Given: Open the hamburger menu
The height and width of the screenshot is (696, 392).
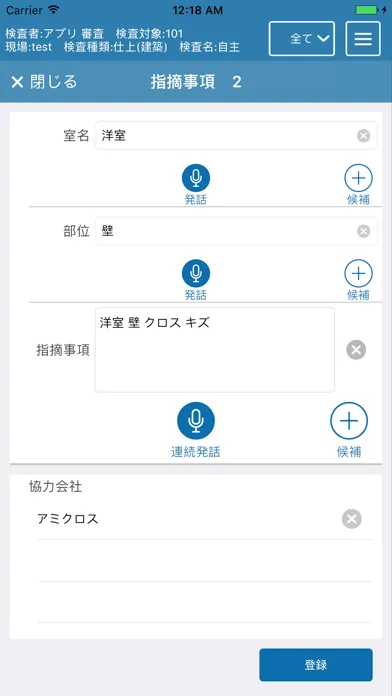Looking at the screenshot, I should (363, 38).
